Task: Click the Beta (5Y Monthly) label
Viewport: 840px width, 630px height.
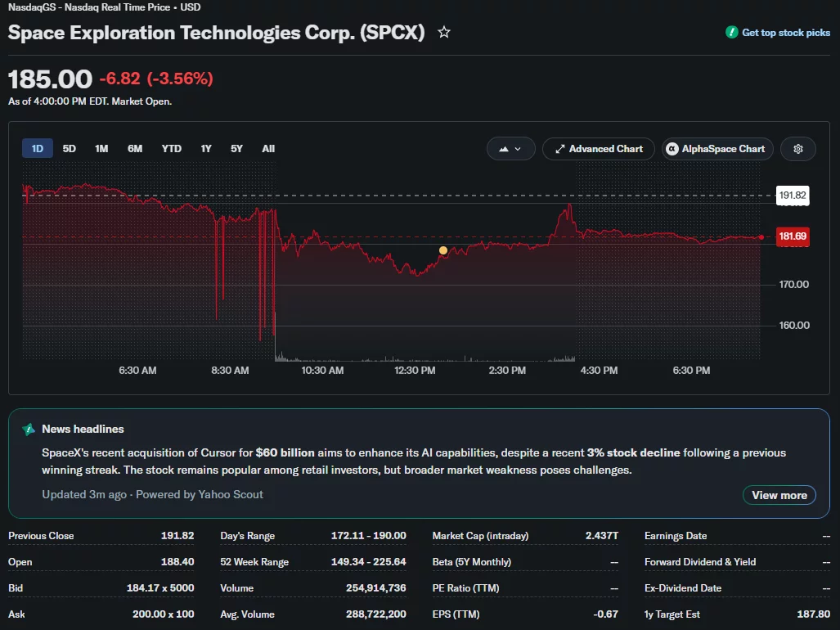Action: 471,562
